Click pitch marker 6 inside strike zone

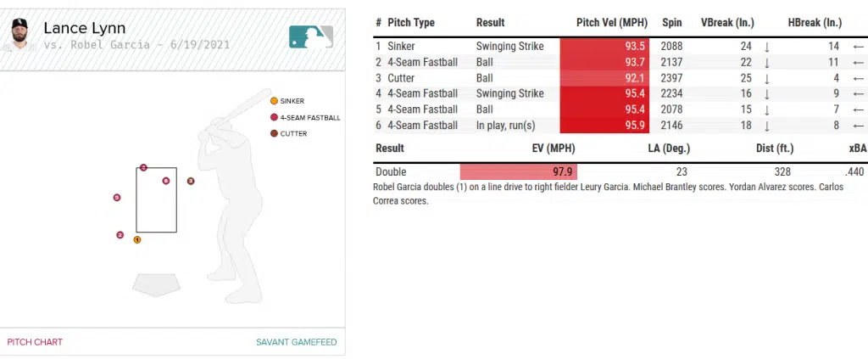[x=166, y=181]
